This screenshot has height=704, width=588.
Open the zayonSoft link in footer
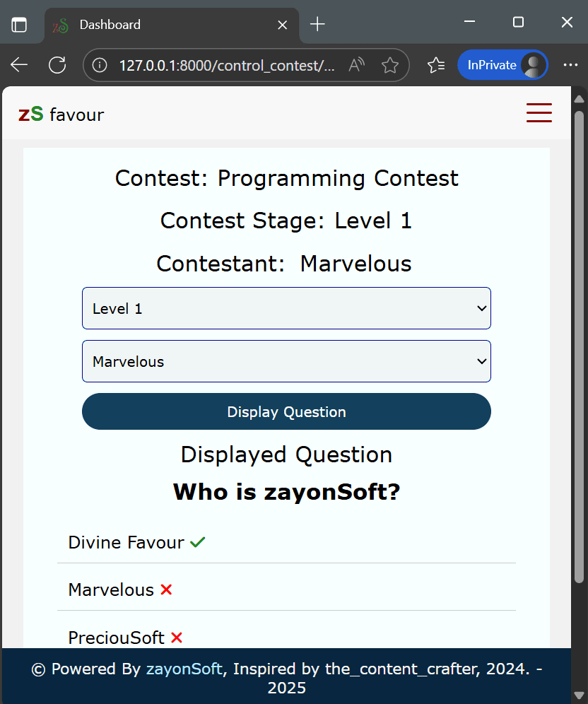(184, 669)
